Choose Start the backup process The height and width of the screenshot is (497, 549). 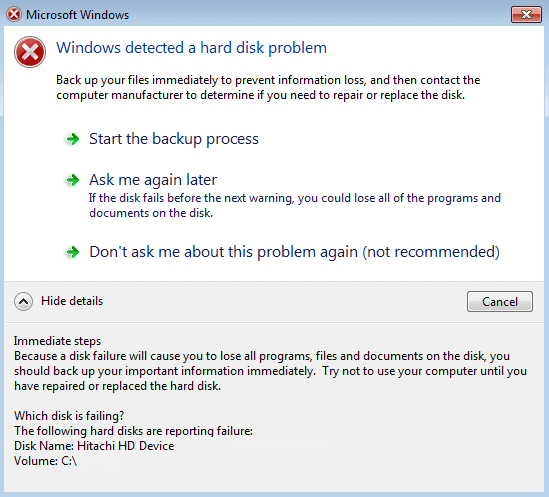tap(174, 139)
